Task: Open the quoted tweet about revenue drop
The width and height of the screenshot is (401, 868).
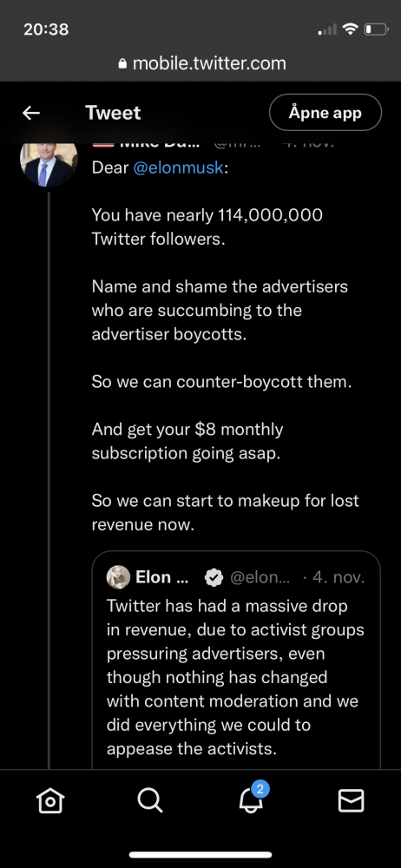Action: 235,661
